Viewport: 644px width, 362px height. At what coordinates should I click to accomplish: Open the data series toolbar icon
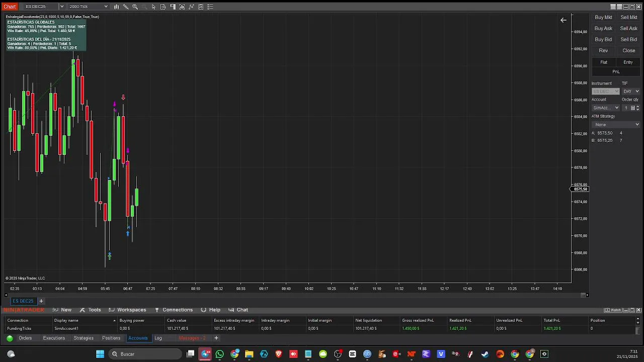point(182,7)
